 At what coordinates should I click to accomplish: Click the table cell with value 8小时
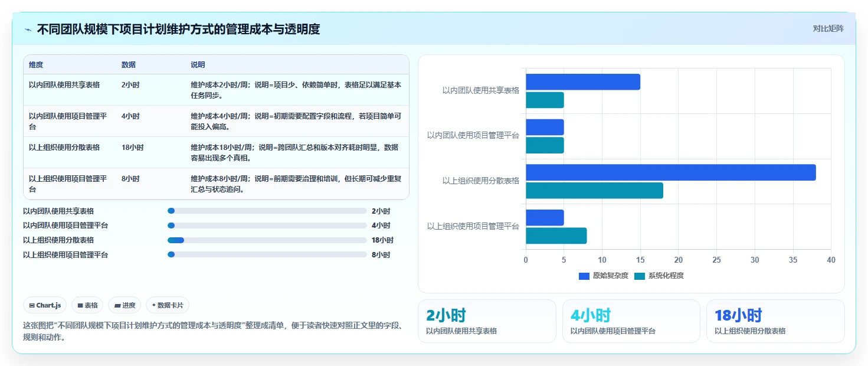tap(130, 179)
